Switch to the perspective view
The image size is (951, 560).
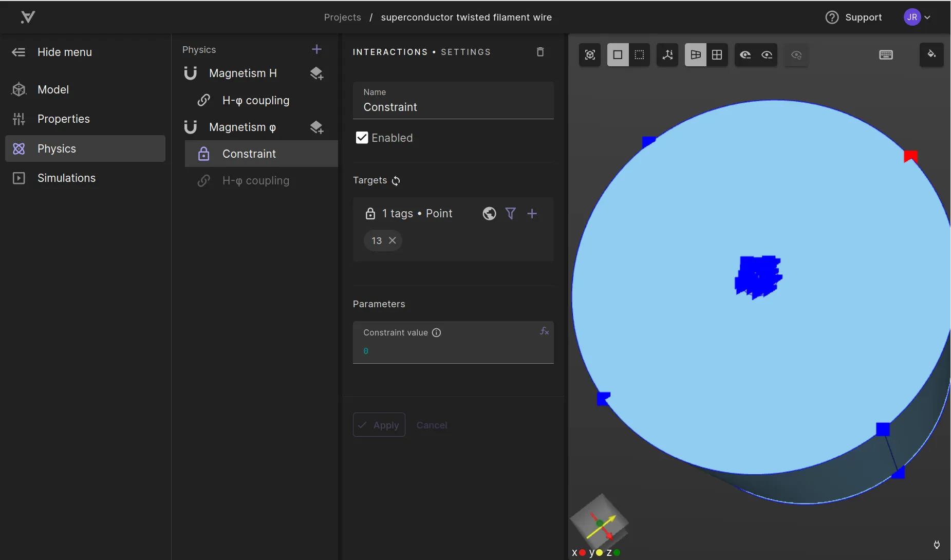tap(696, 55)
